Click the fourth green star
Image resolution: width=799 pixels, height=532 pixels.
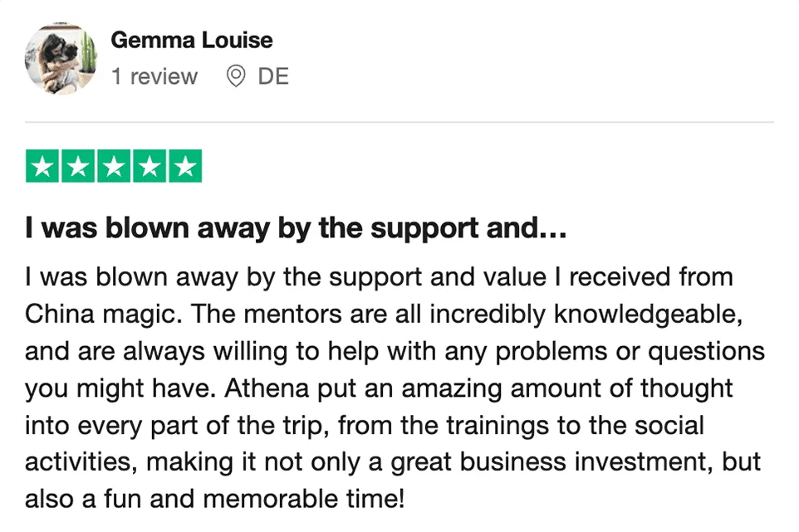(150, 166)
